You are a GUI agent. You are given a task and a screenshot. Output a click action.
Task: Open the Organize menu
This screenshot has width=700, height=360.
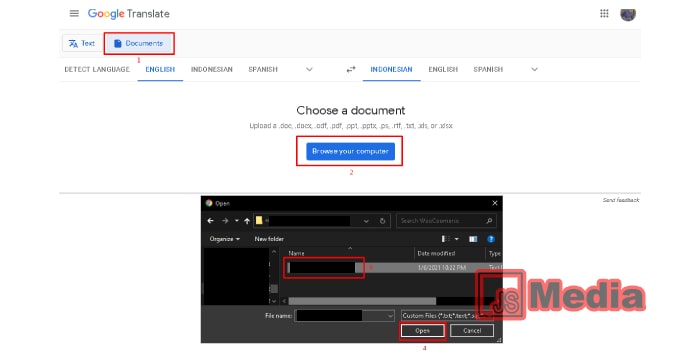[x=225, y=239]
